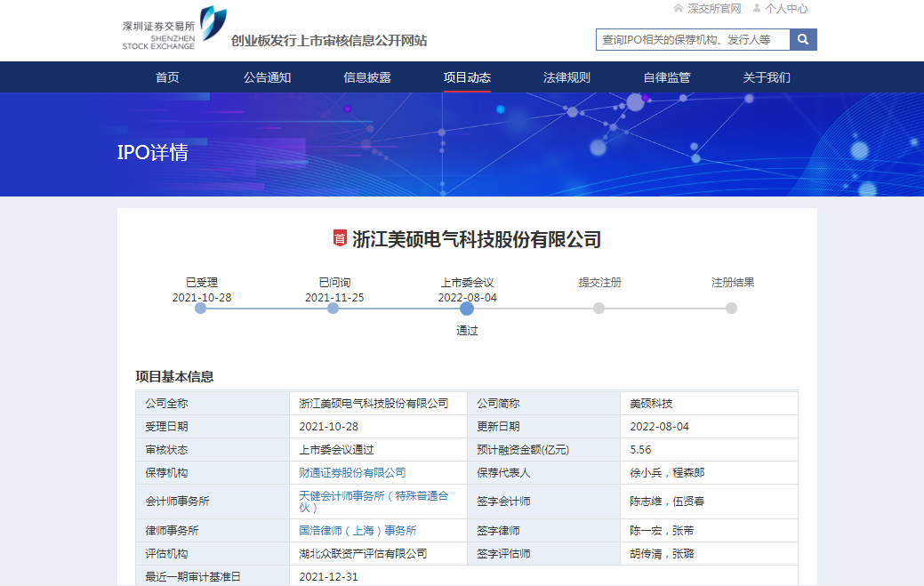Click the 通过 status under the timeline
Screen dimensions: 924x586
point(467,331)
